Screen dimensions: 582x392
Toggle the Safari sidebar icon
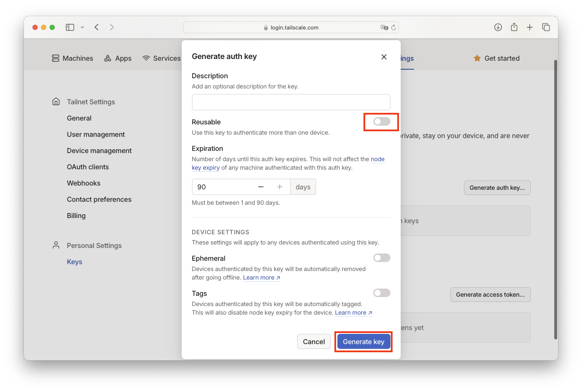[70, 27]
